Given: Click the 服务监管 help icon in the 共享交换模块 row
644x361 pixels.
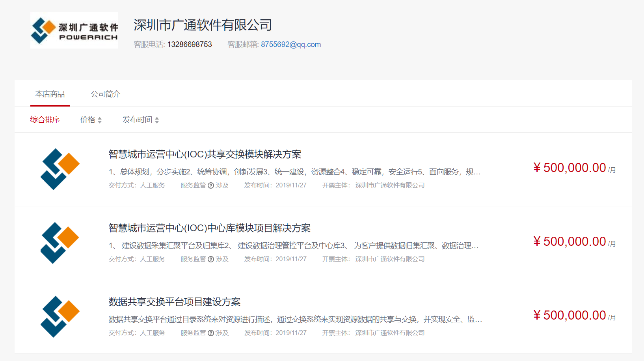Looking at the screenshot, I should 211,185.
